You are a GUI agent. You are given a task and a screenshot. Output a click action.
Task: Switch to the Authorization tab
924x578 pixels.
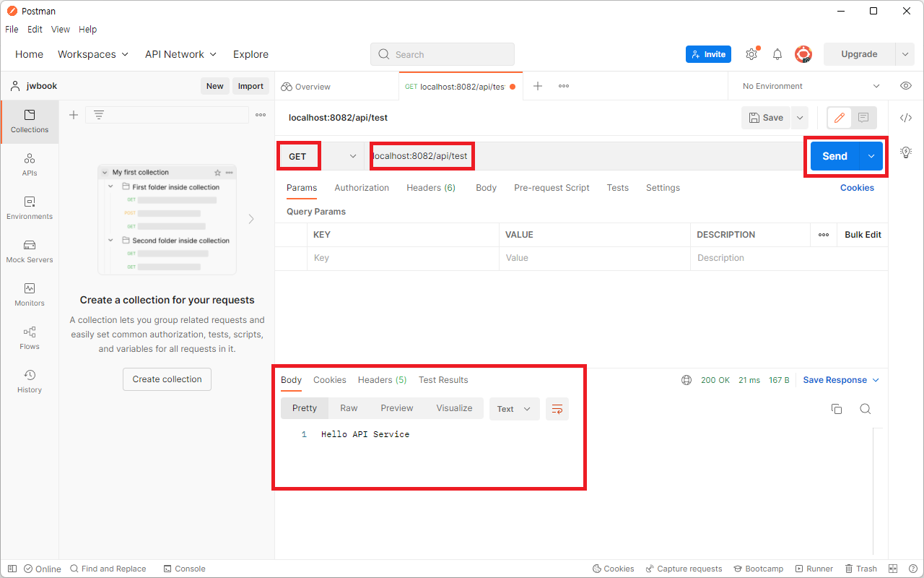(x=362, y=188)
